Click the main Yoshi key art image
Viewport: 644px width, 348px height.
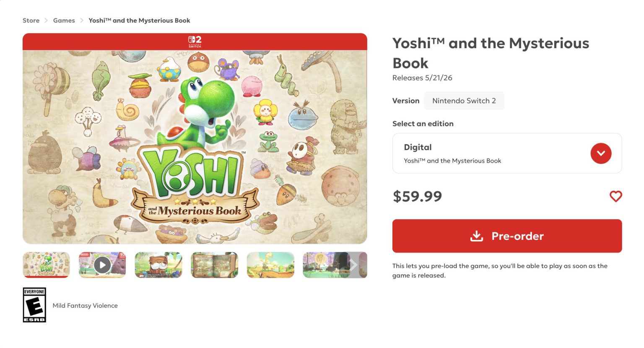(x=195, y=147)
